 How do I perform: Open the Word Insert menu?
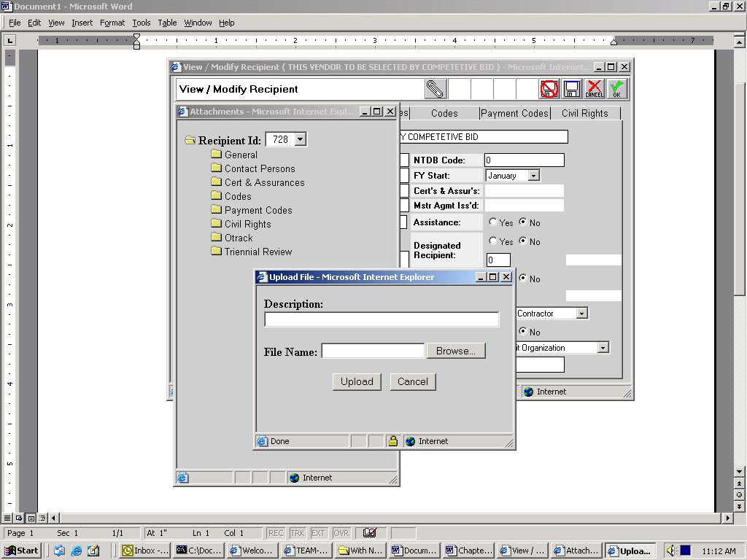(82, 23)
